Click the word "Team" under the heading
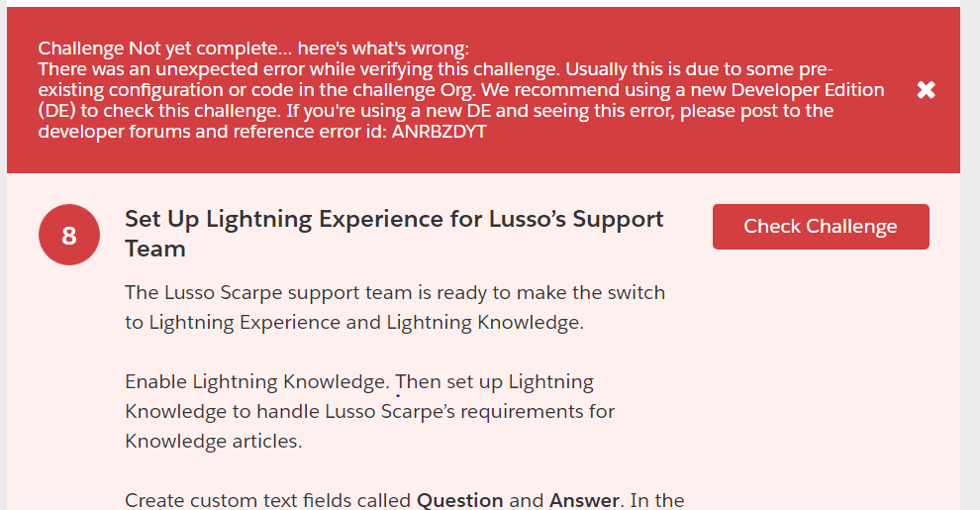Viewport: 980px width, 510px height. coord(155,250)
